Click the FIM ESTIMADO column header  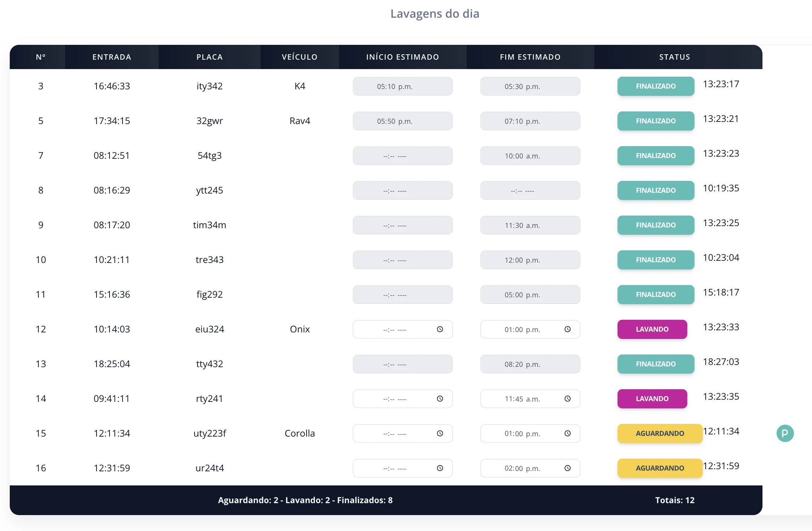530,57
